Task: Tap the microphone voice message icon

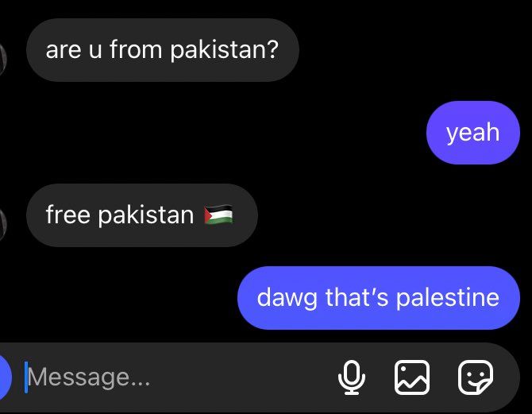Action: (352, 377)
